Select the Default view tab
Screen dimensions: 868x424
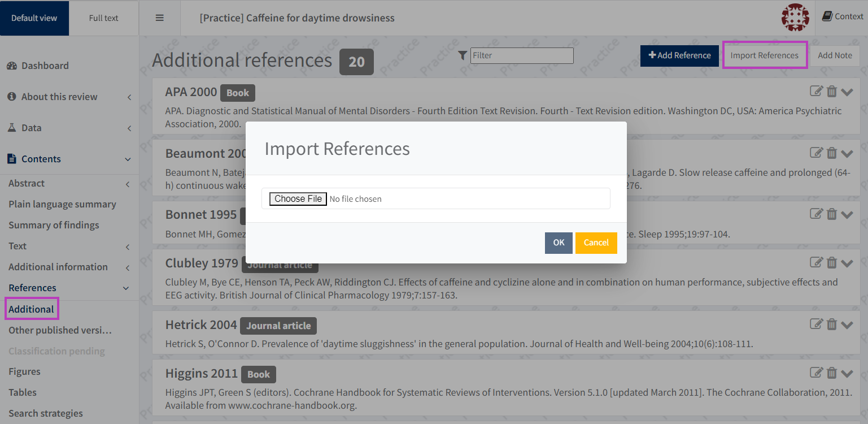pyautogui.click(x=34, y=18)
